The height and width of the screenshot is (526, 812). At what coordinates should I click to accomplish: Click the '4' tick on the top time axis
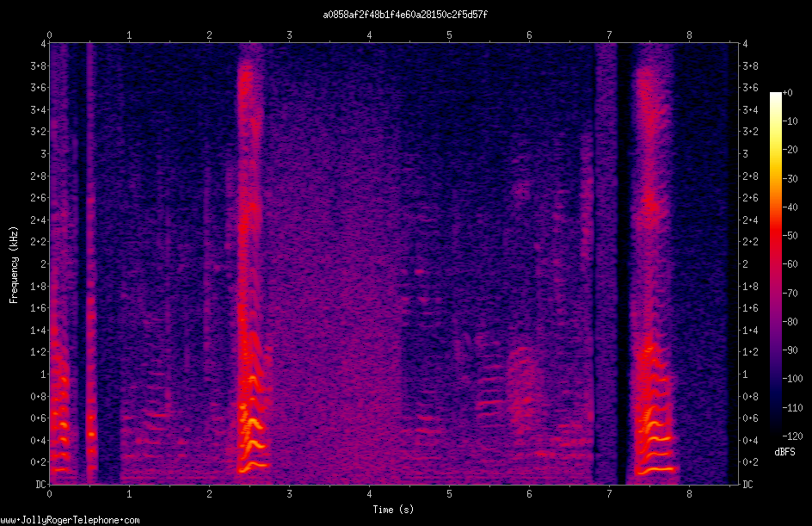[x=369, y=35]
